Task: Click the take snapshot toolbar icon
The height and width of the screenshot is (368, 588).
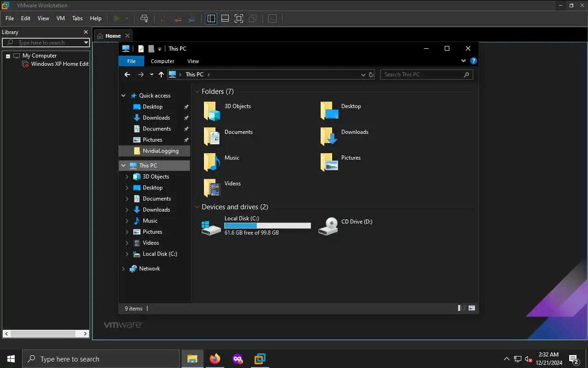Action: pos(163,18)
